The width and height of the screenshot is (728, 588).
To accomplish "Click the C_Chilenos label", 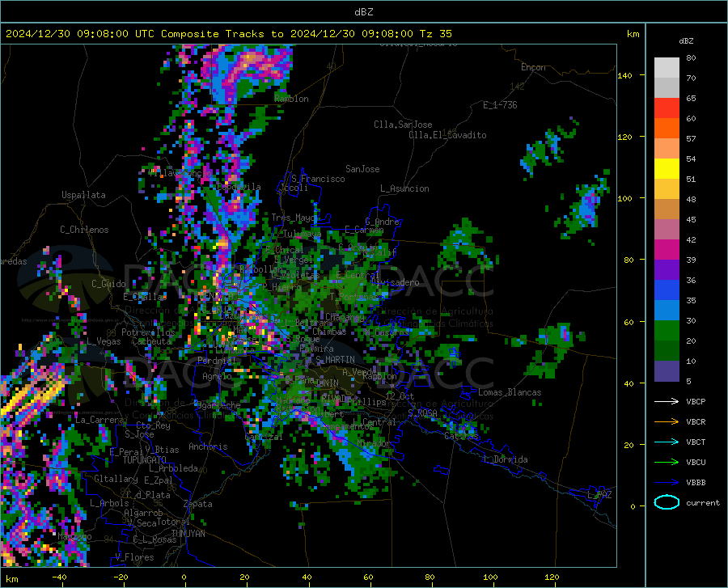I will pyautogui.click(x=84, y=230).
